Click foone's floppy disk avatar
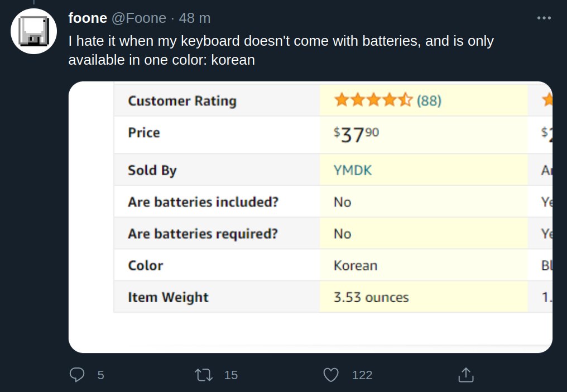Screen dimensions: 567x392 coord(35,31)
